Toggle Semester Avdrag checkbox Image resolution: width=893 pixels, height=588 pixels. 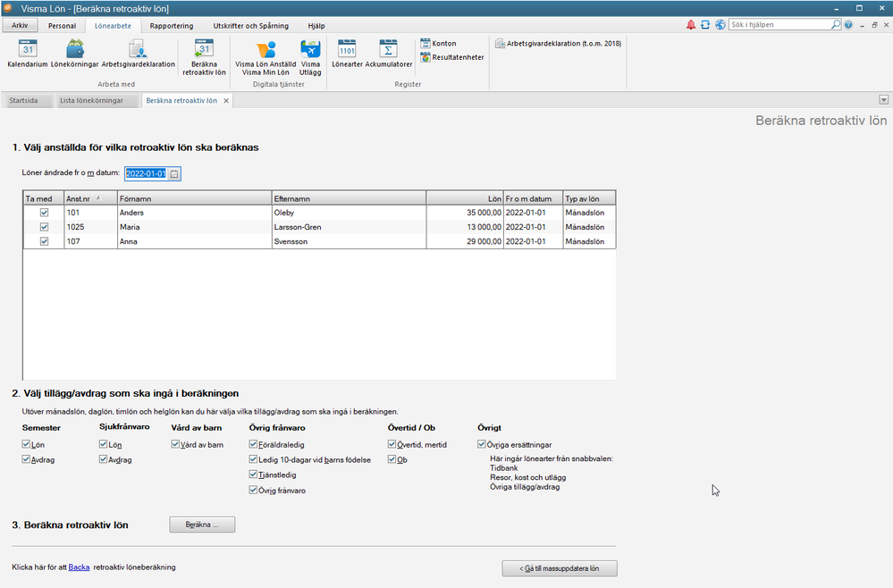point(26,458)
